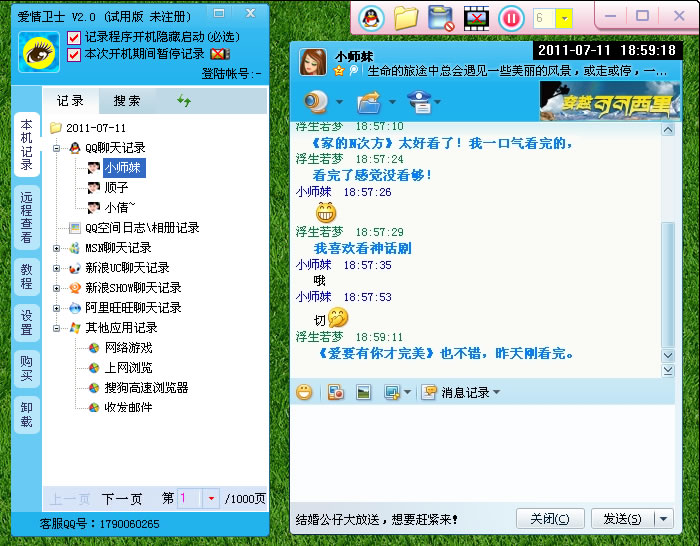Jump to chat bottom with double-arrow button
Image resolution: width=700 pixels, height=546 pixels.
tap(668, 371)
